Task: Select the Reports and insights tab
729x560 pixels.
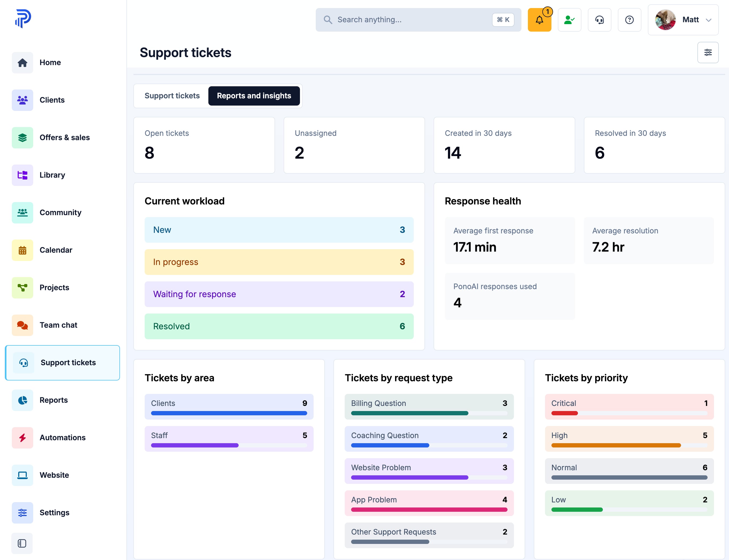Action: click(x=254, y=96)
